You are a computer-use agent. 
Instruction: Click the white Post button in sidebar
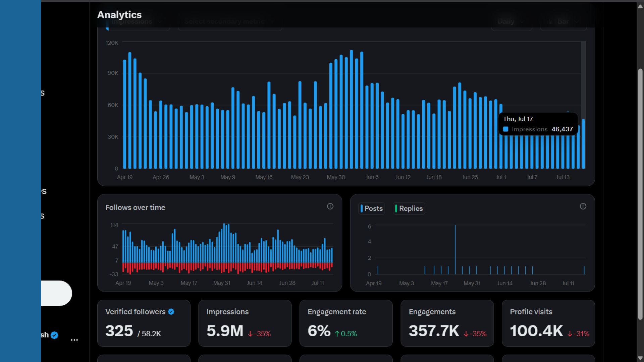(x=56, y=293)
